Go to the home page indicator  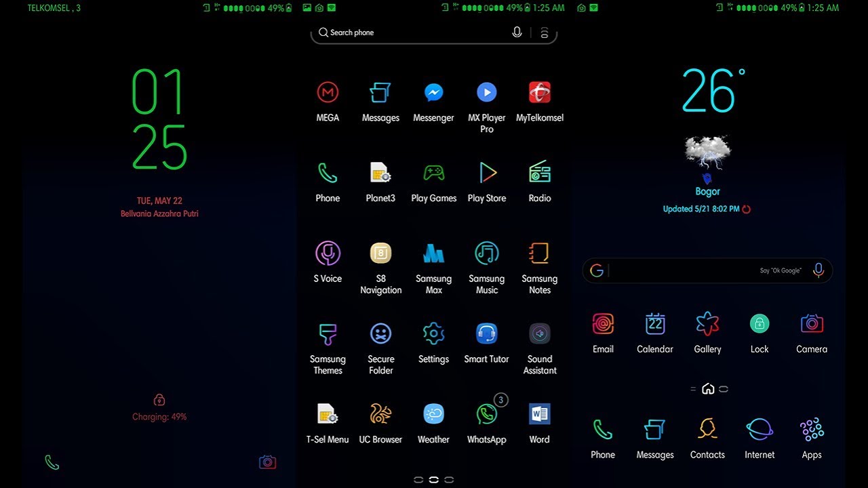(708, 389)
